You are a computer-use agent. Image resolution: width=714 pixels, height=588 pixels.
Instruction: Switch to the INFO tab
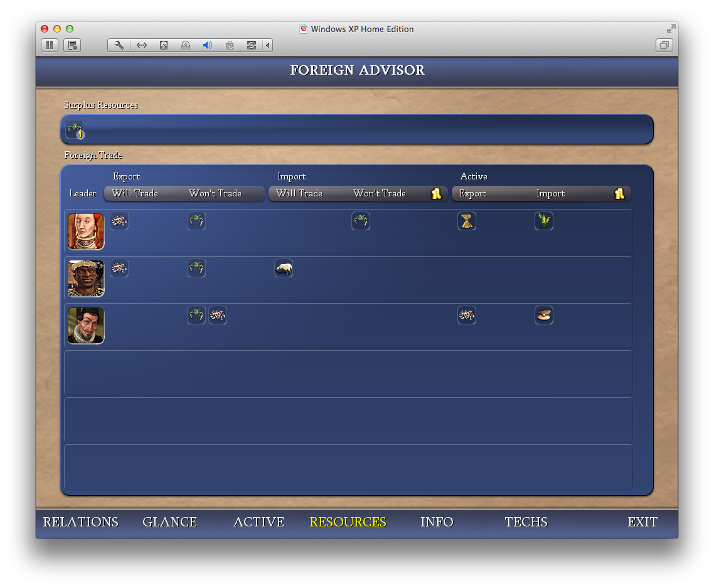pyautogui.click(x=437, y=522)
